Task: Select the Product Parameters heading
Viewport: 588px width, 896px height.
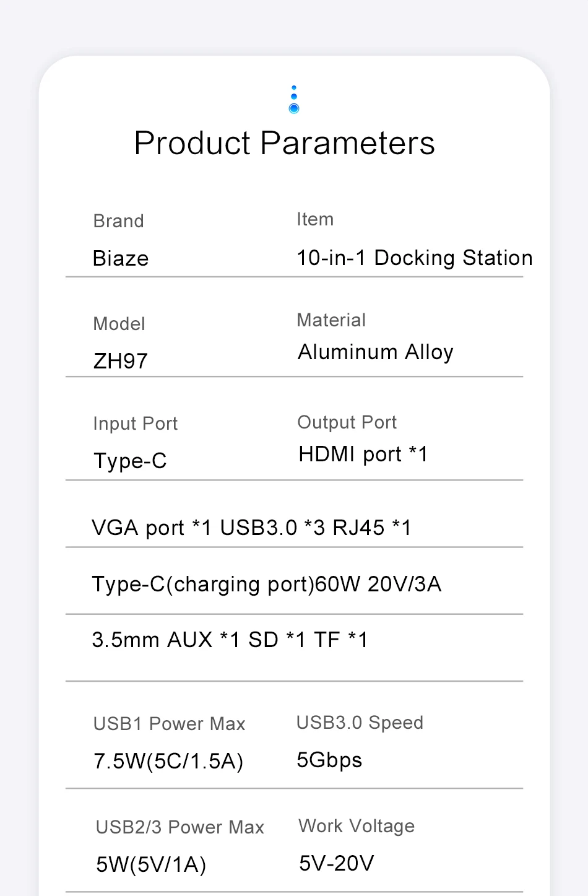Action: (x=285, y=144)
